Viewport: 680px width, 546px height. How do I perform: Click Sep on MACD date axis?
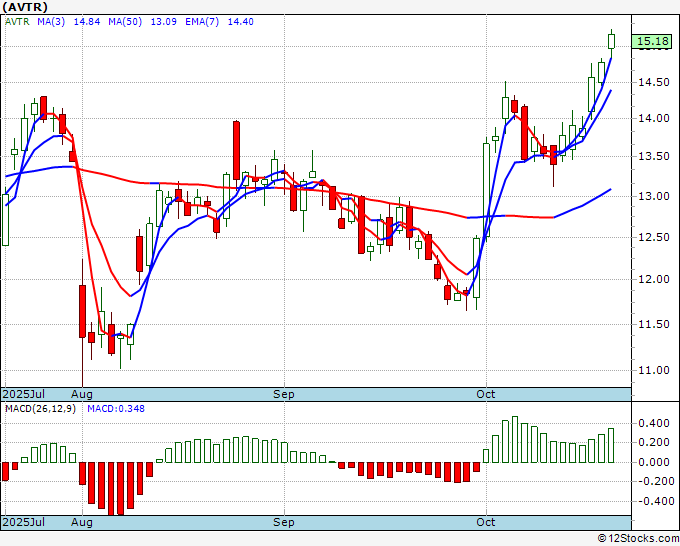pos(284,522)
